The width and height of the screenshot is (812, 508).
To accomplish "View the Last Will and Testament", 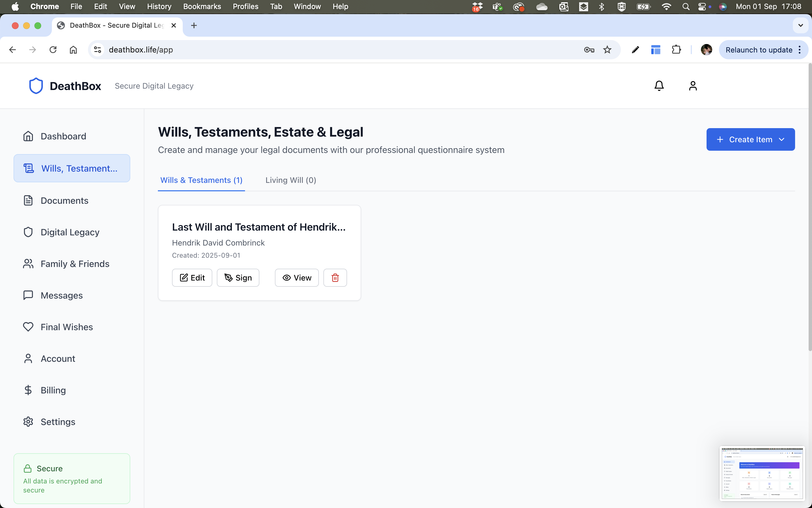I will tap(297, 277).
